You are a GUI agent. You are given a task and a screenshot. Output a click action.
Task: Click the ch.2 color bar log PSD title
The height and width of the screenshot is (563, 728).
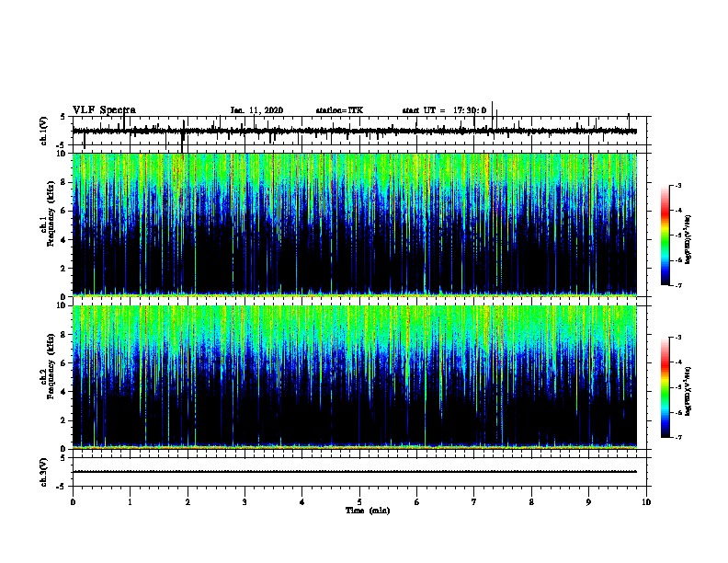688,391
